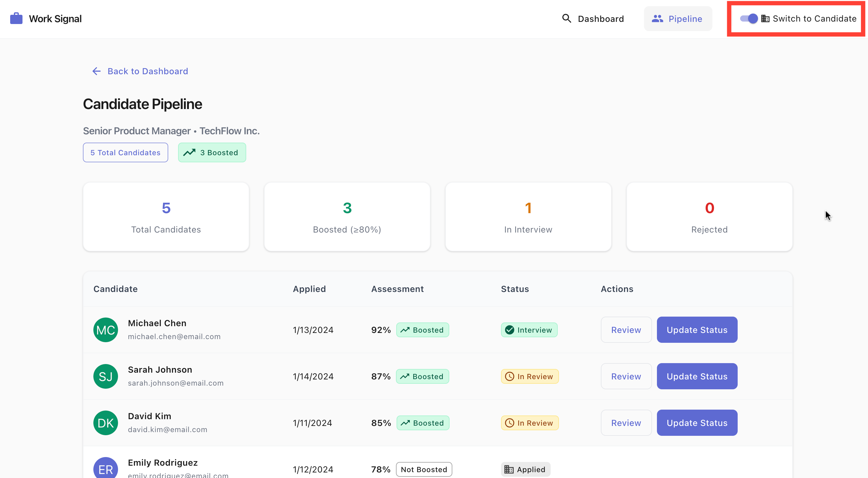
Task: Open the Dashboard nav tab
Action: click(x=593, y=18)
